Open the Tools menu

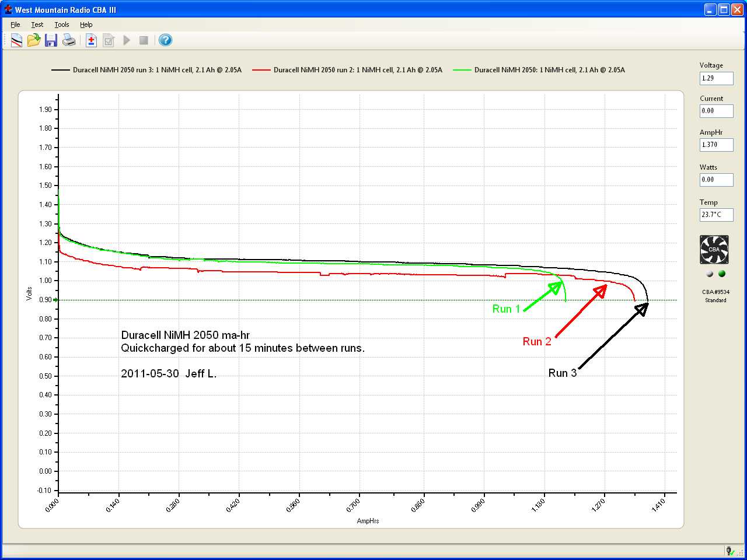pyautogui.click(x=62, y=24)
